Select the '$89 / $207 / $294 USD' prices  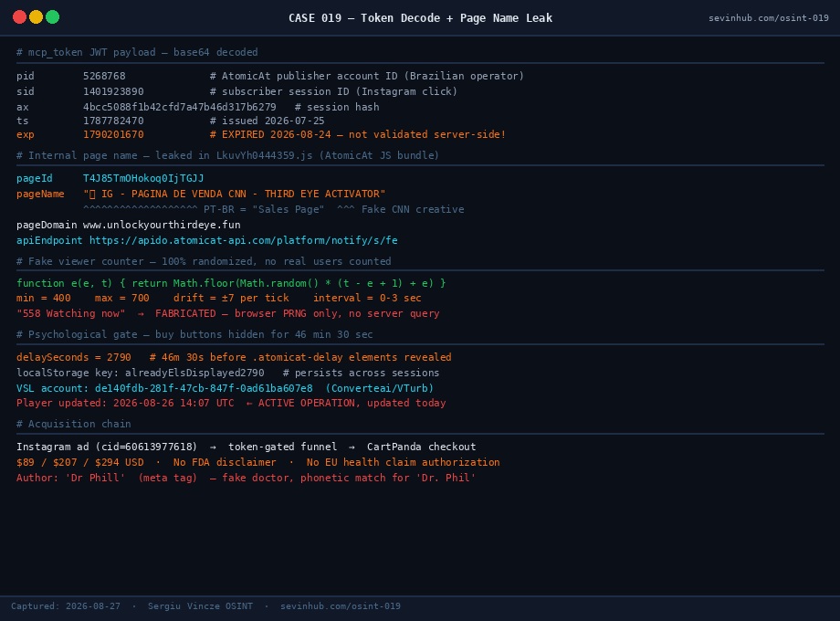click(x=79, y=462)
